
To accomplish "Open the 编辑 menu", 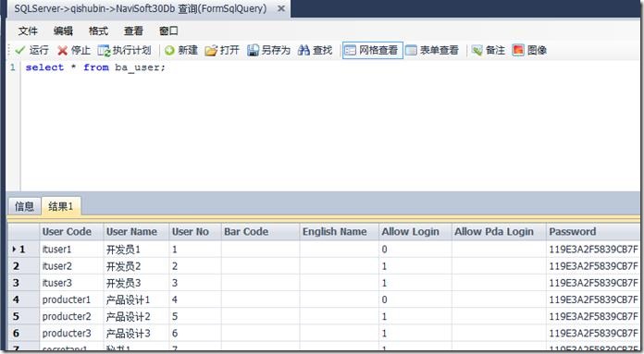I will 63,31.
